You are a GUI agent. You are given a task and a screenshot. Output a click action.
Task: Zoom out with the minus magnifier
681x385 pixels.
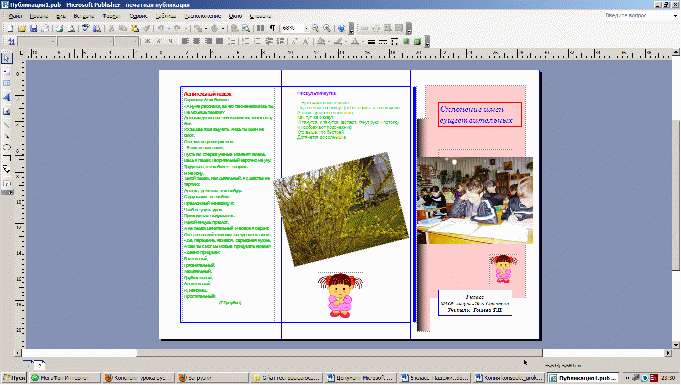point(315,28)
